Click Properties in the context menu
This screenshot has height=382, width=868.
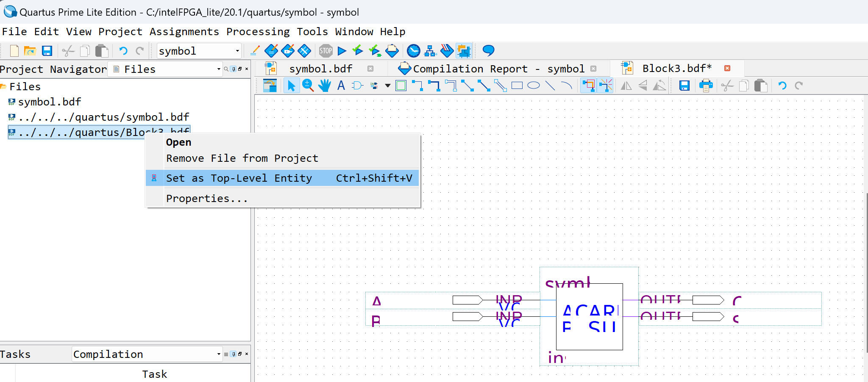point(207,199)
